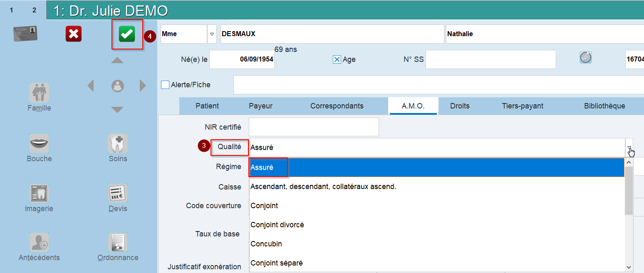This screenshot has height=273, width=644.
Task: Open the Ordonnance prescription icon
Action: pyautogui.click(x=118, y=243)
